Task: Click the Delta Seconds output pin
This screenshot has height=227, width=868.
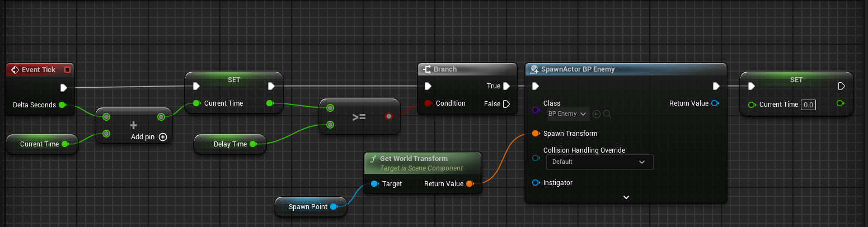Action: pyautogui.click(x=62, y=105)
